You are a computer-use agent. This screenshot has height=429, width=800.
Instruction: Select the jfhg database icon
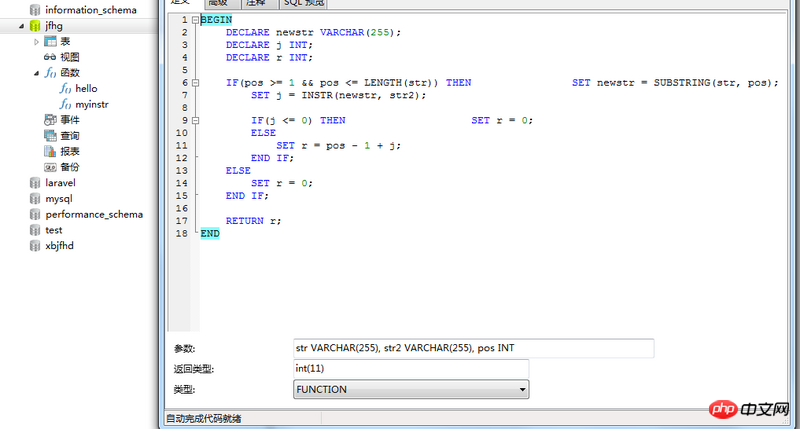[35, 25]
